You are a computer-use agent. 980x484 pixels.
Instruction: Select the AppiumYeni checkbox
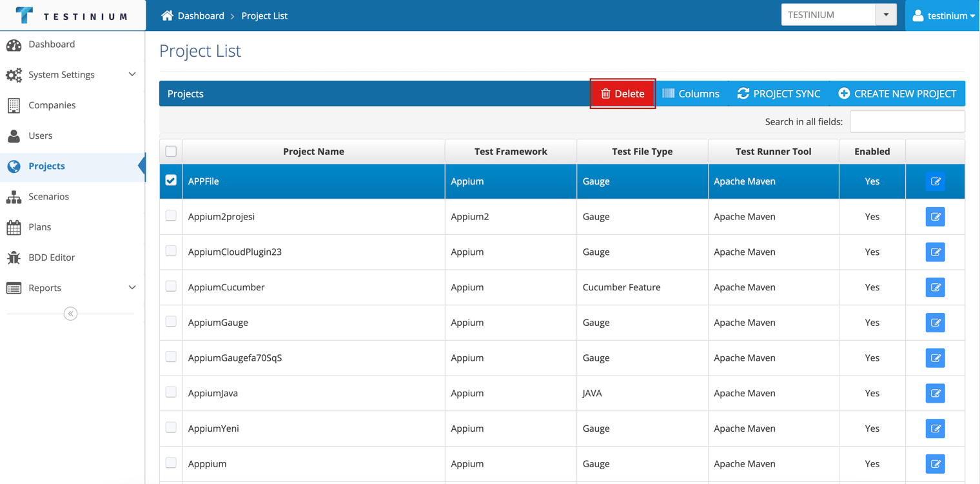coord(171,427)
